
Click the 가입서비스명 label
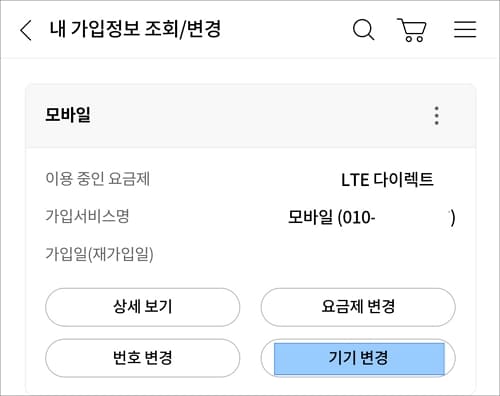pos(87,216)
